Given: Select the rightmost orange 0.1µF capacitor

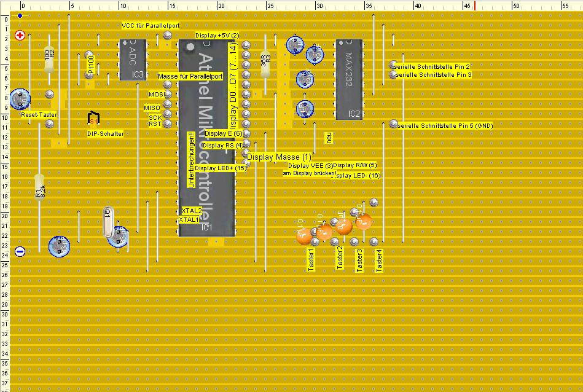Looking at the screenshot, I should pyautogui.click(x=363, y=222).
